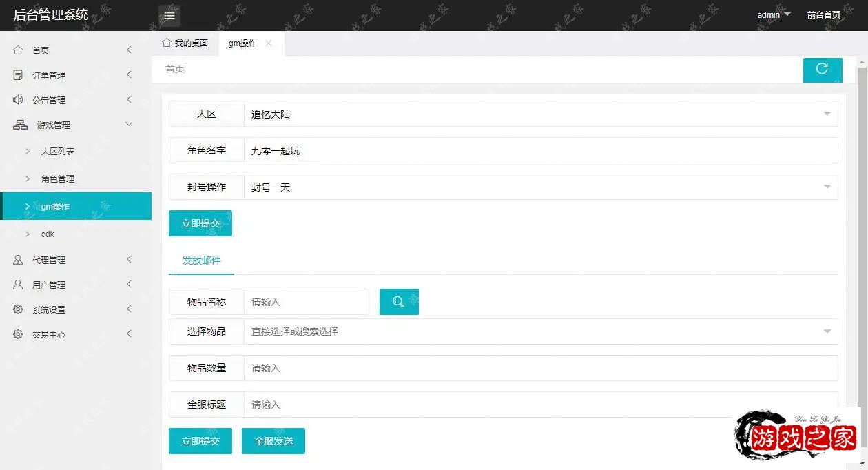868x470 pixels.
Task: Open the 封号操作 dropdown
Action: [540, 187]
